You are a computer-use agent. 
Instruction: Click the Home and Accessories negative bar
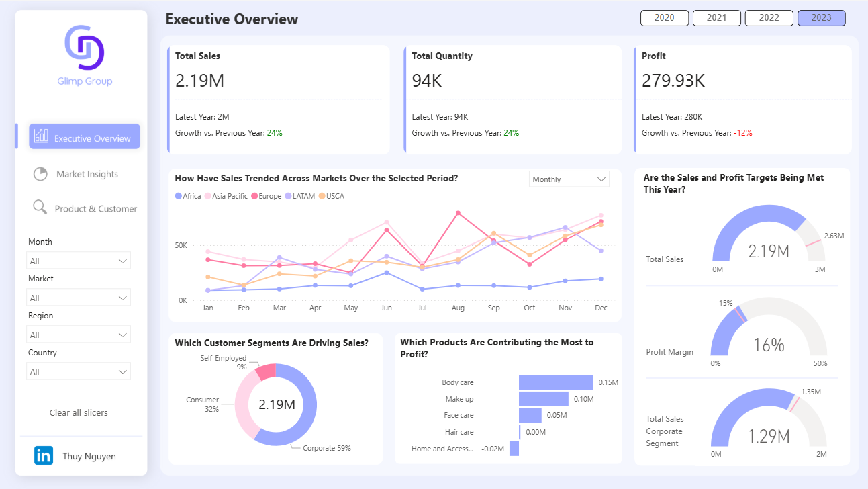(x=514, y=449)
